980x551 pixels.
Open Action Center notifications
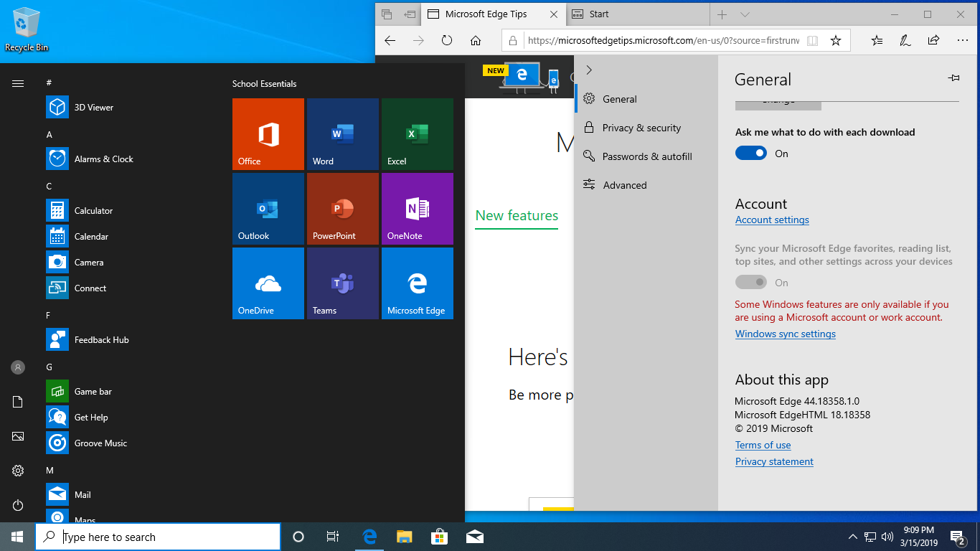[x=958, y=537]
